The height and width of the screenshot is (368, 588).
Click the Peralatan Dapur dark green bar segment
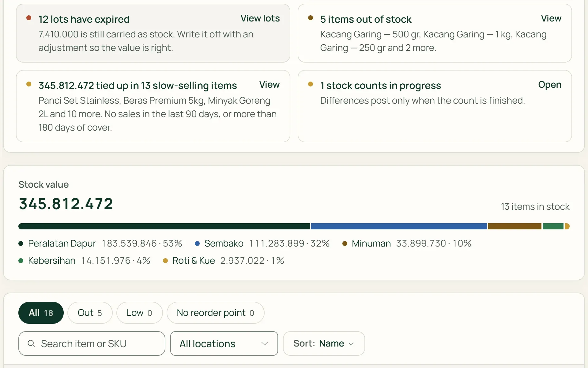pos(164,226)
